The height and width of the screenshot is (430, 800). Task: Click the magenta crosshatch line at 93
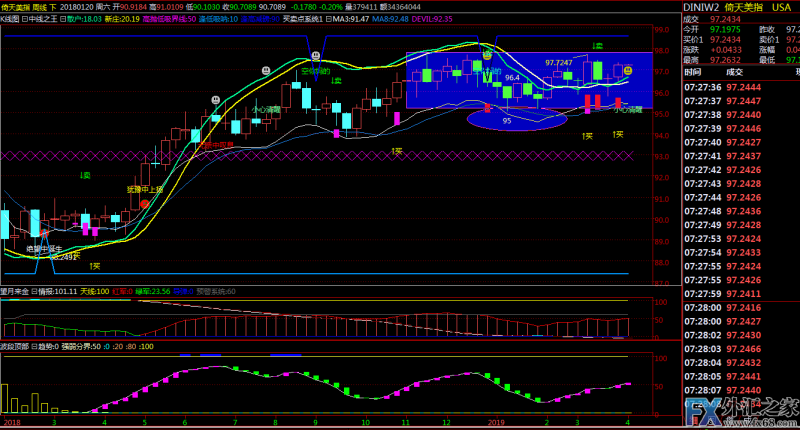coord(300,156)
